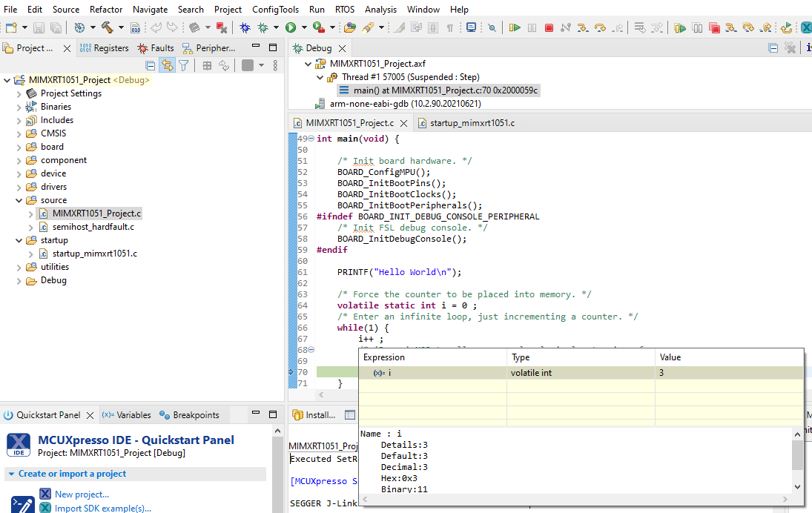Switch to startup_mimxrt1051.c editor tab
The height and width of the screenshot is (513, 812).
pos(466,123)
